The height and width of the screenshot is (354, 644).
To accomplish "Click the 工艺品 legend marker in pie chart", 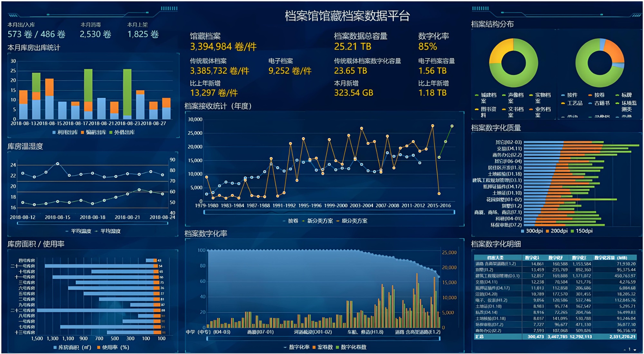I will (563, 103).
